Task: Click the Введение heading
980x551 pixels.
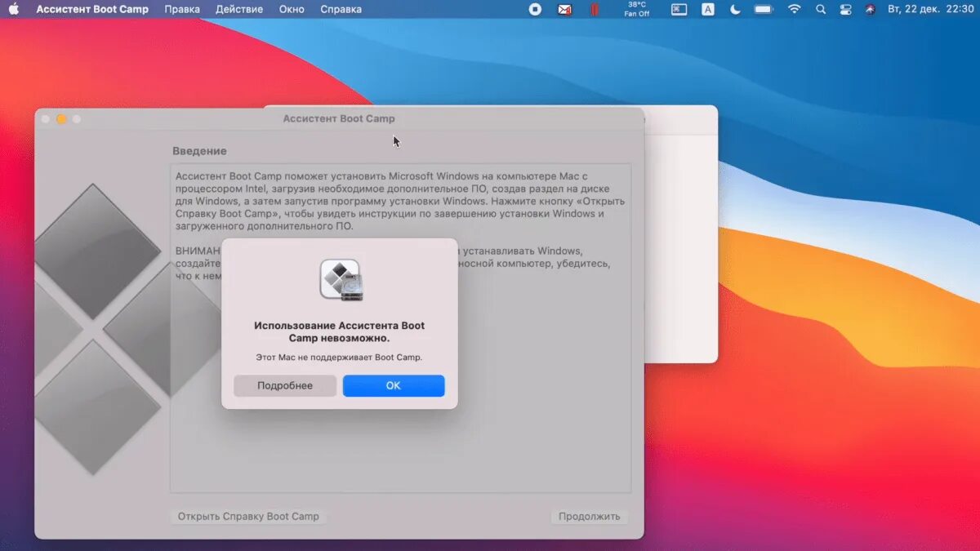Action: pos(199,151)
